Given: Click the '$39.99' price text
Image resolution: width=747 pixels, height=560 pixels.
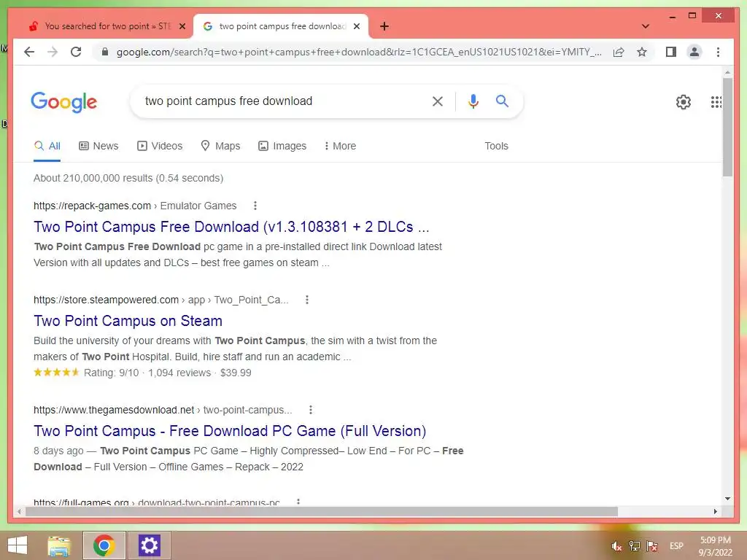Looking at the screenshot, I should (236, 373).
